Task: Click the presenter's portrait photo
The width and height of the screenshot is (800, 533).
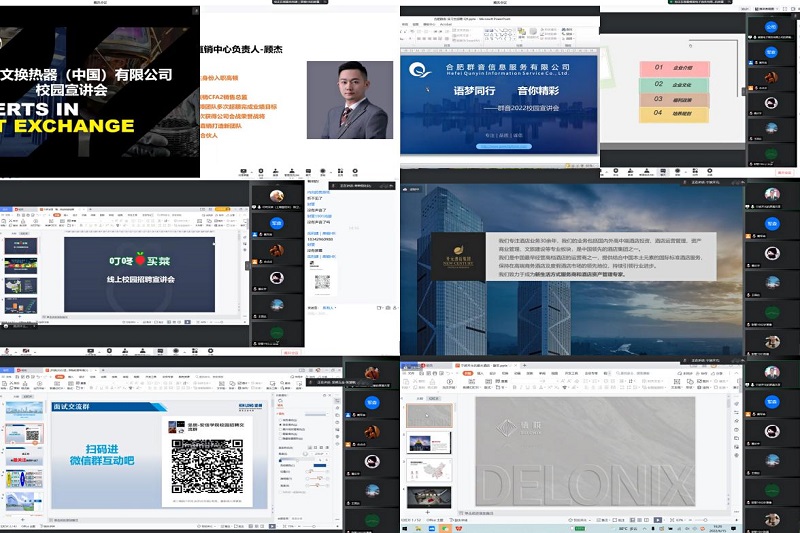Action: click(x=349, y=100)
